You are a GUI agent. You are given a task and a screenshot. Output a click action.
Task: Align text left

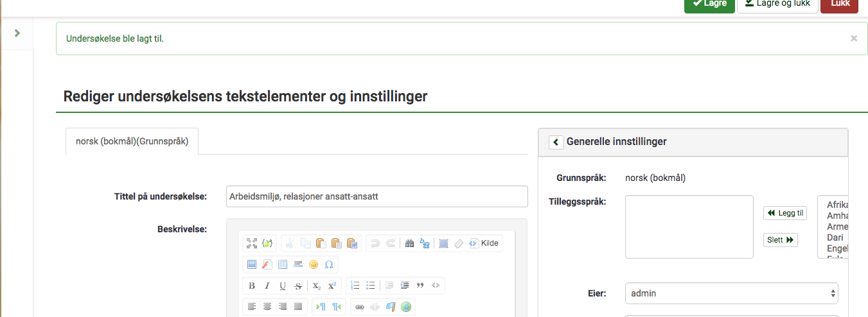(251, 307)
